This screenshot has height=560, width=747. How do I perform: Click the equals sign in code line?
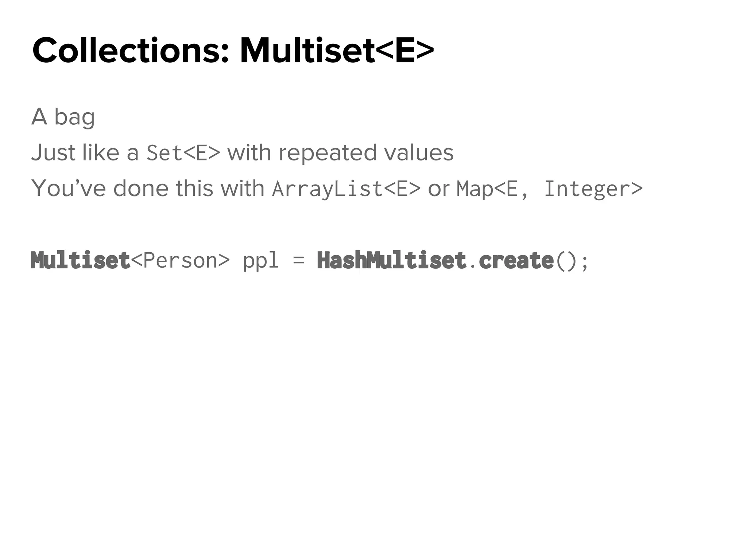(298, 260)
